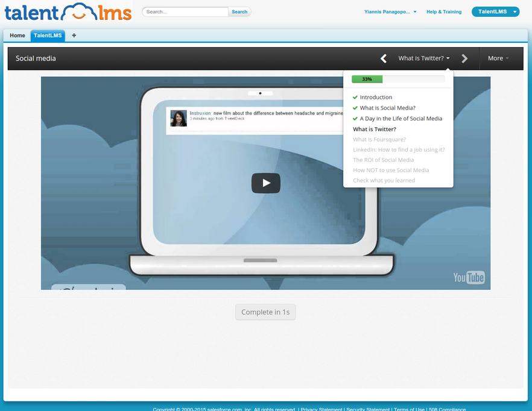The image size is (532, 411).
Task: Open the blue TalentLMS dropdown button
Action: (495, 11)
